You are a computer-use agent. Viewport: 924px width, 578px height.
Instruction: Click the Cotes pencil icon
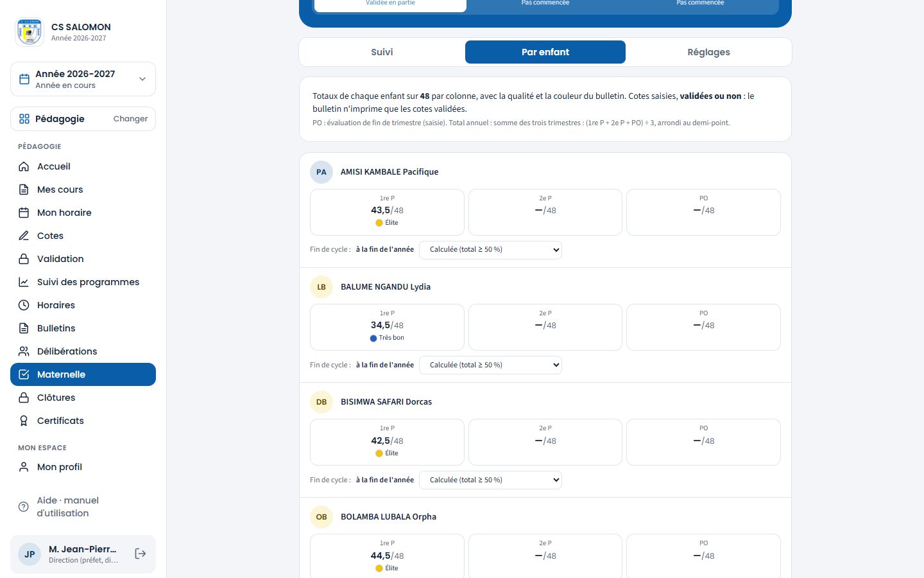[24, 236]
